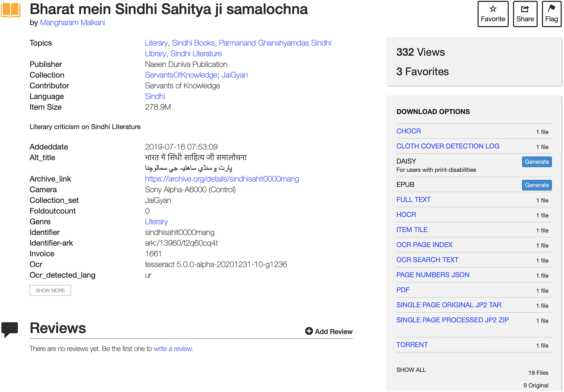
Task: Click the 'write a review' link
Action: [173, 349]
